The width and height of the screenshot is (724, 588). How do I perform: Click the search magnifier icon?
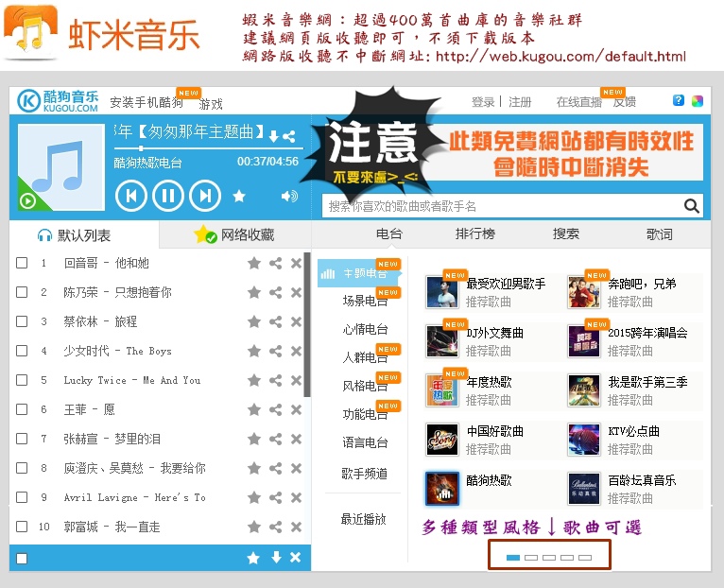[x=691, y=205]
